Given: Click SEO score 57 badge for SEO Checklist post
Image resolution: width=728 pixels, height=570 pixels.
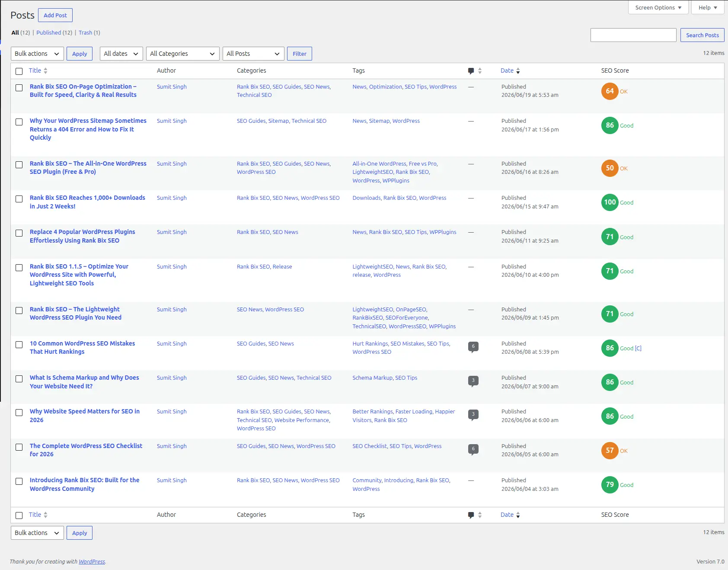Looking at the screenshot, I should [x=610, y=451].
